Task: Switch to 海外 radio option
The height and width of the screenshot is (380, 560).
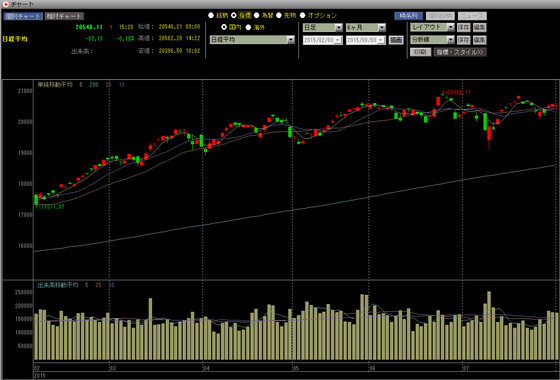Action: click(249, 27)
